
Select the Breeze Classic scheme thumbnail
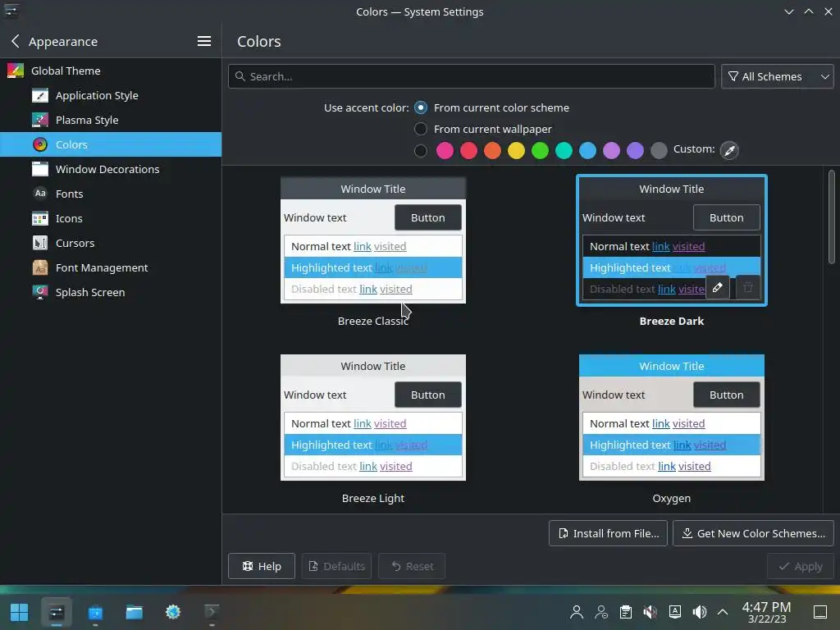coord(373,240)
